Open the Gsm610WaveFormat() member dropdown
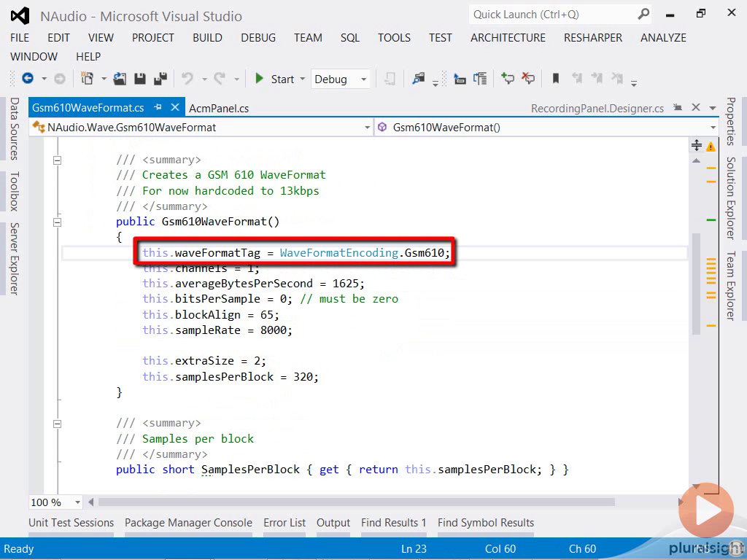The height and width of the screenshot is (560, 747). click(713, 128)
